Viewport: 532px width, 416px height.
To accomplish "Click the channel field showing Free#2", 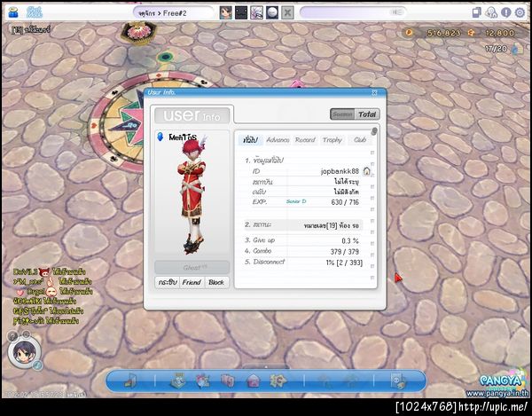I will 173,13.
